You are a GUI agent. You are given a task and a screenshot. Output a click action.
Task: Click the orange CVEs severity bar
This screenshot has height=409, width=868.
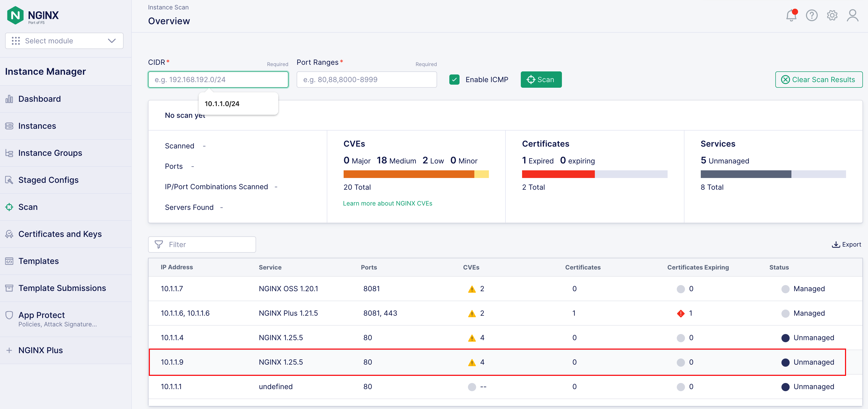408,174
